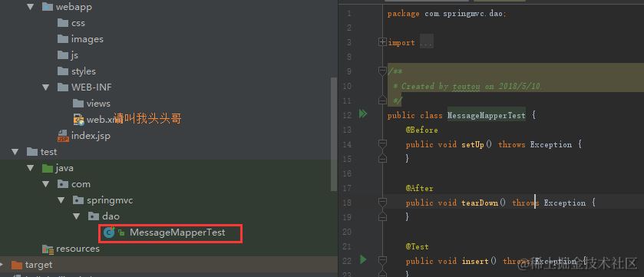The image size is (644, 277).
Task: Select the target tree item
Action: 38,265
